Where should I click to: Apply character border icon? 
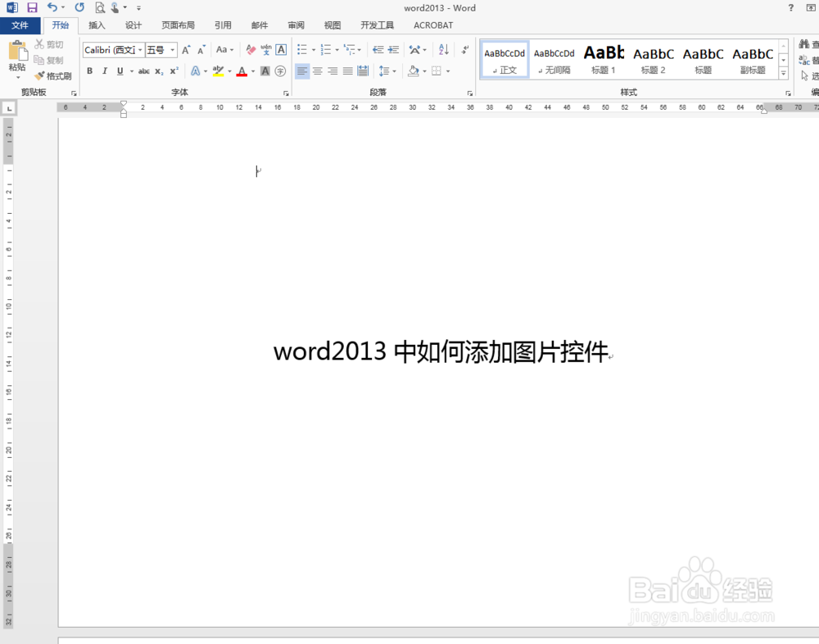click(x=281, y=50)
